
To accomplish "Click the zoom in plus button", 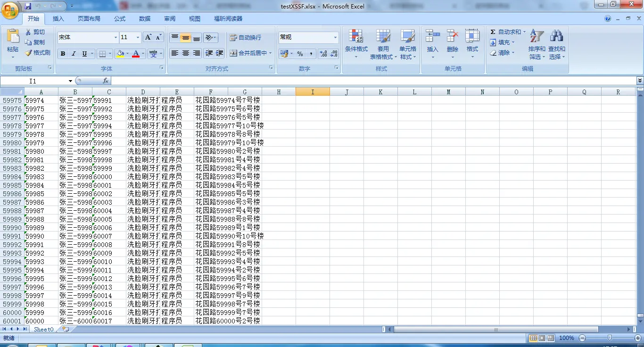I will point(637,338).
